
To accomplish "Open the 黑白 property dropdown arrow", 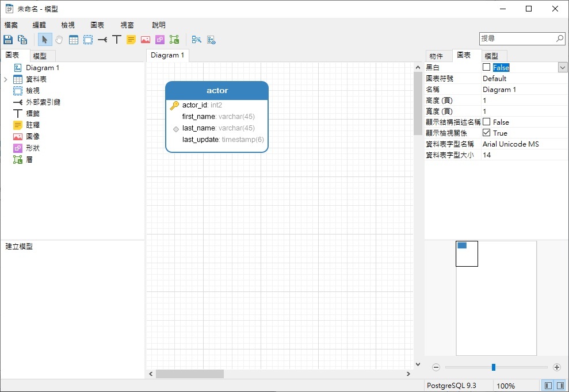I will point(563,67).
